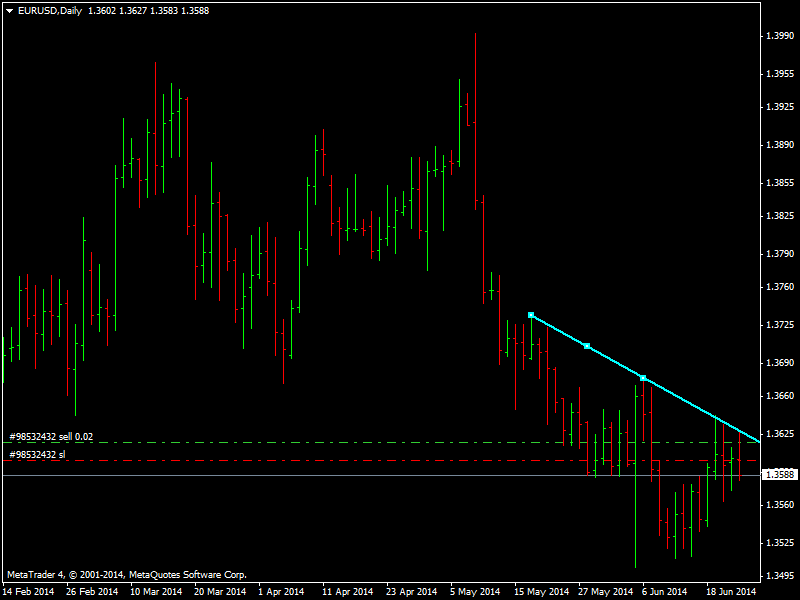
Task: Click the 1.3760 price axis label
Action: pos(780,287)
